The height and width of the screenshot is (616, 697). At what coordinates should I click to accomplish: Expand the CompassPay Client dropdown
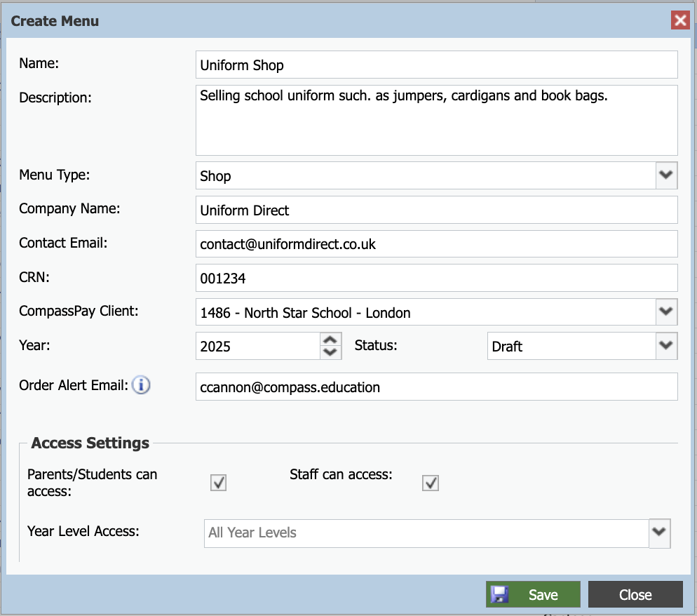666,312
